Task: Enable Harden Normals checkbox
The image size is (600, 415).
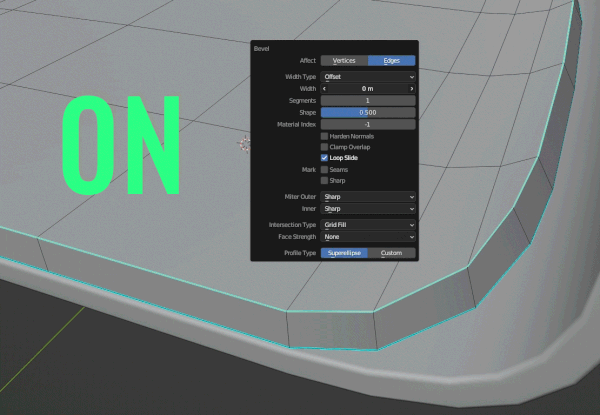Action: (324, 136)
